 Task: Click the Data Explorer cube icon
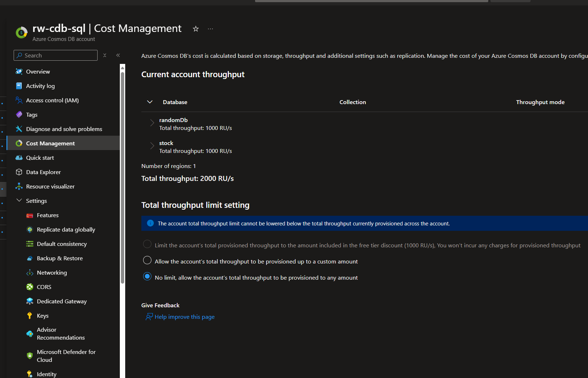tap(19, 172)
